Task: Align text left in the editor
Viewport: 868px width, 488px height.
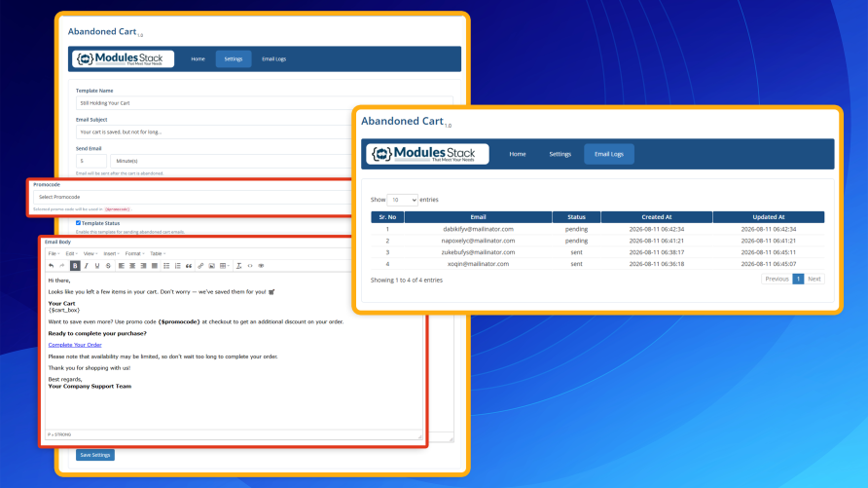Action: 122,266
